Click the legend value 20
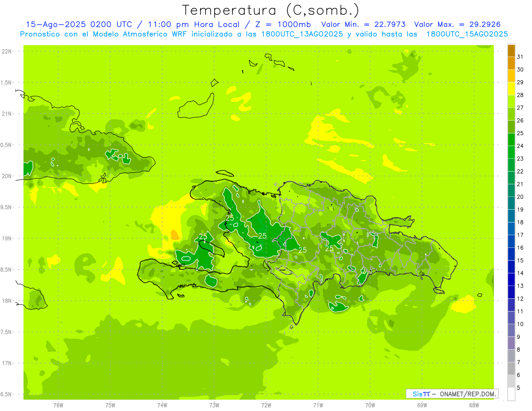 point(520,197)
